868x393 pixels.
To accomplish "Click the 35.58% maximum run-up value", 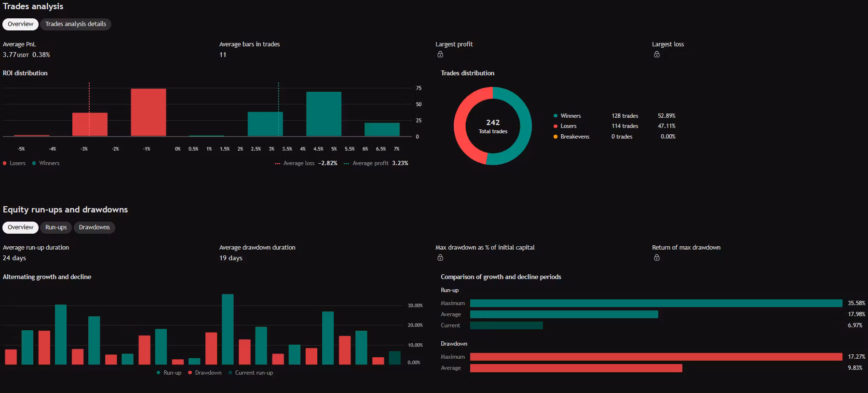I will 856,303.
